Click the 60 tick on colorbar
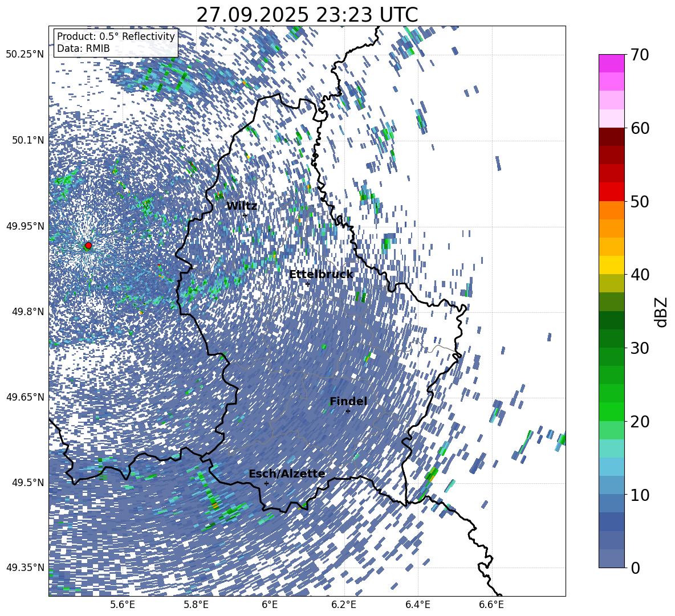Viewport: 675px width, 616px height. coord(640,128)
